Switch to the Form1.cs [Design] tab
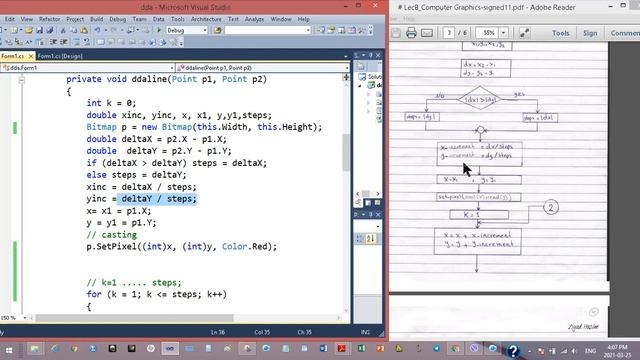The width and height of the screenshot is (640, 360). (x=60, y=56)
